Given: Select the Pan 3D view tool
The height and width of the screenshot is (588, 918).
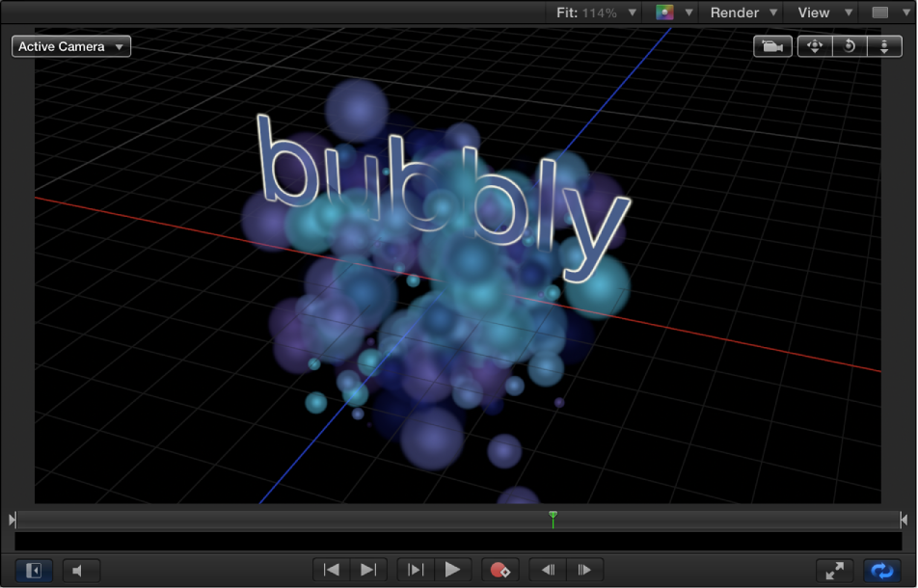Looking at the screenshot, I should tap(814, 46).
